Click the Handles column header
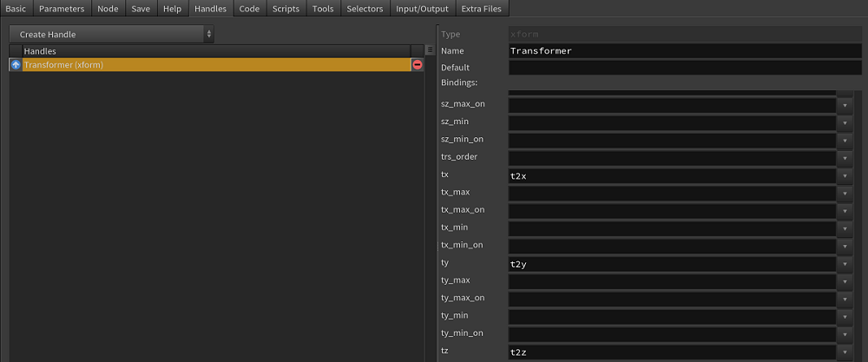This screenshot has width=868, height=362. point(208,51)
